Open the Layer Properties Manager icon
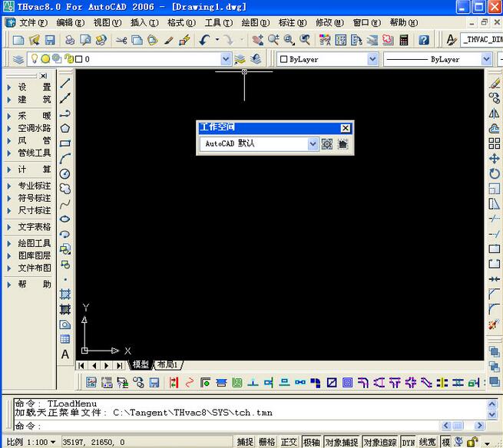This screenshot has height=448, width=503. click(18, 59)
